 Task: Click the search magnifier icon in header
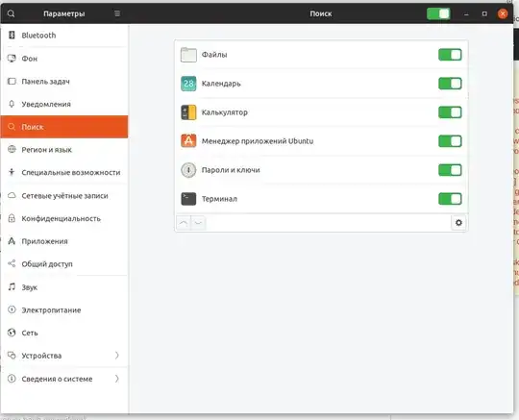coord(11,13)
